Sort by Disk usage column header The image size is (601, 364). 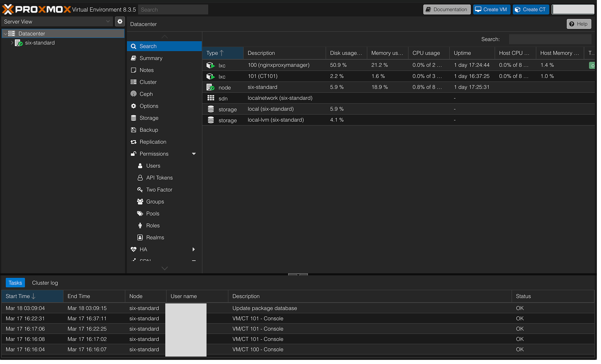click(x=346, y=53)
